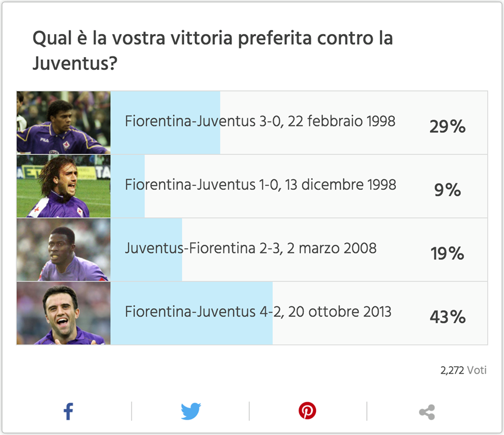Click the 9% result value

447,190
